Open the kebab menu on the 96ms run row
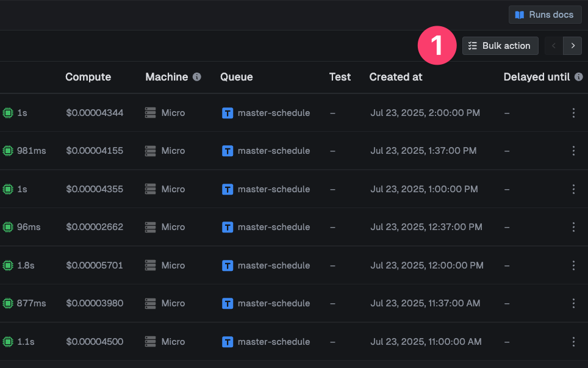588x368 pixels. 573,227
